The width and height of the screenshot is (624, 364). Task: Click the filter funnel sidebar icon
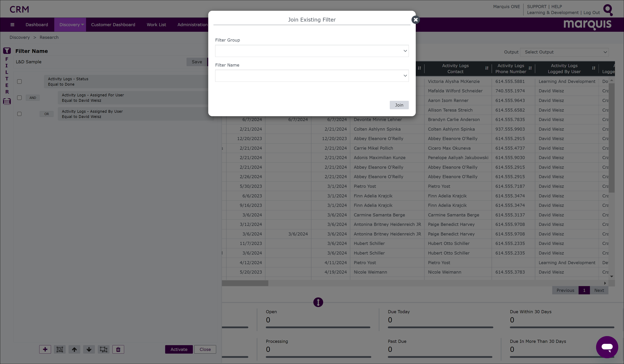tap(7, 51)
